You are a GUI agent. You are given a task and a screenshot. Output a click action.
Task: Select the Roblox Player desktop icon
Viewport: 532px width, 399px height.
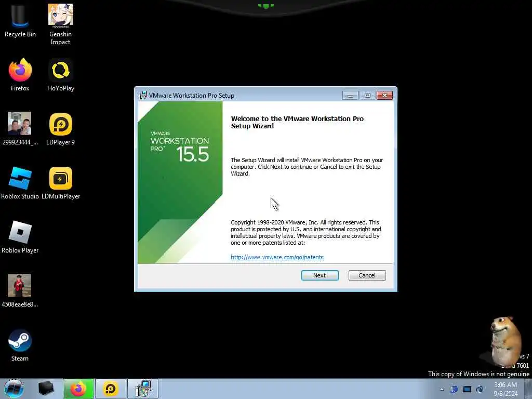[x=20, y=237]
